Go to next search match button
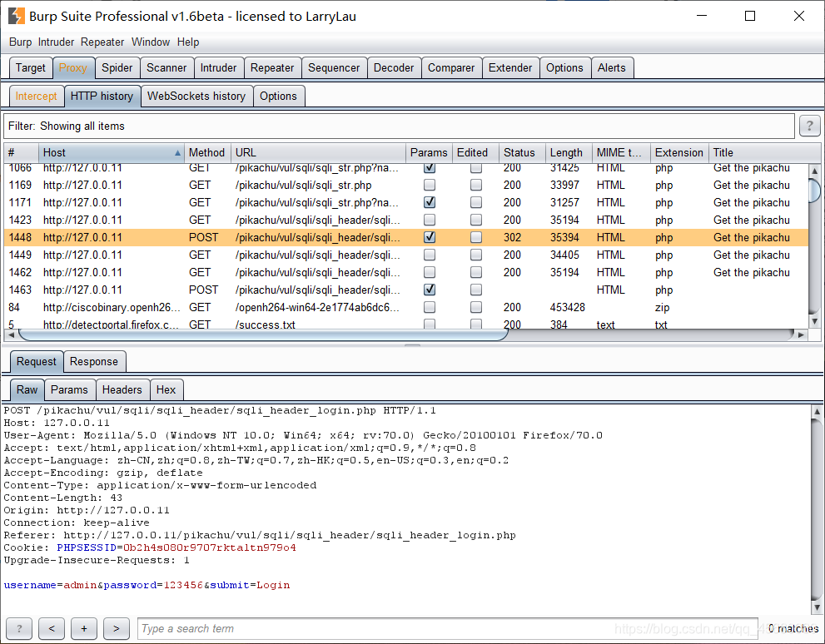 [x=117, y=628]
